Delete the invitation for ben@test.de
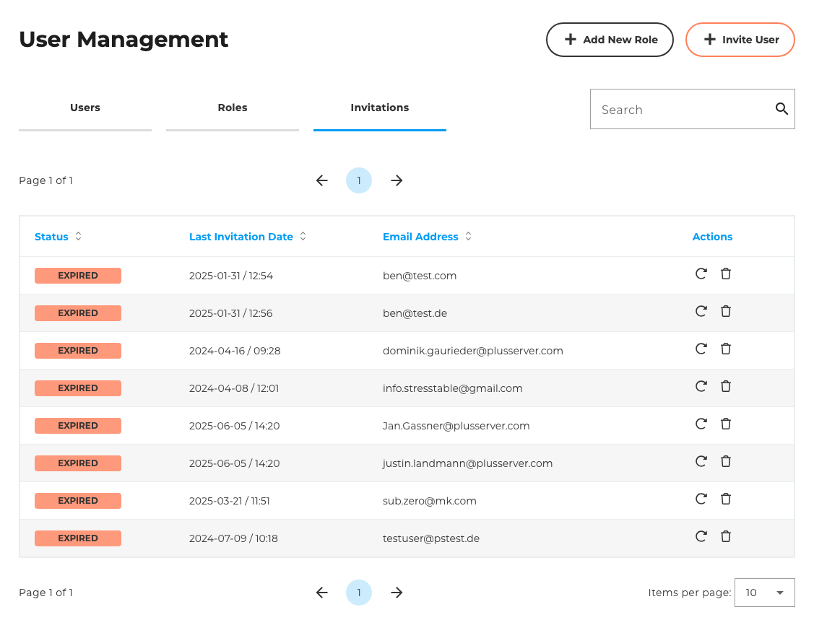 tap(726, 311)
